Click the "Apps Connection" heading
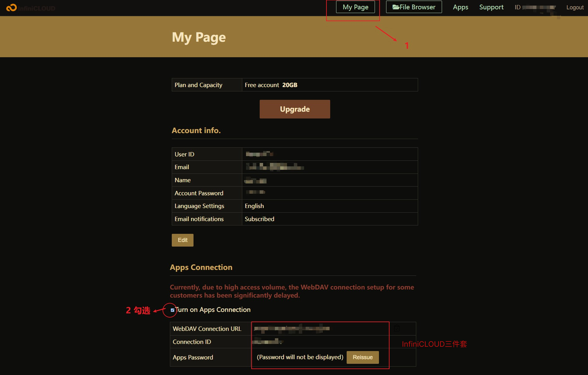This screenshot has width=588, height=375. pos(201,267)
